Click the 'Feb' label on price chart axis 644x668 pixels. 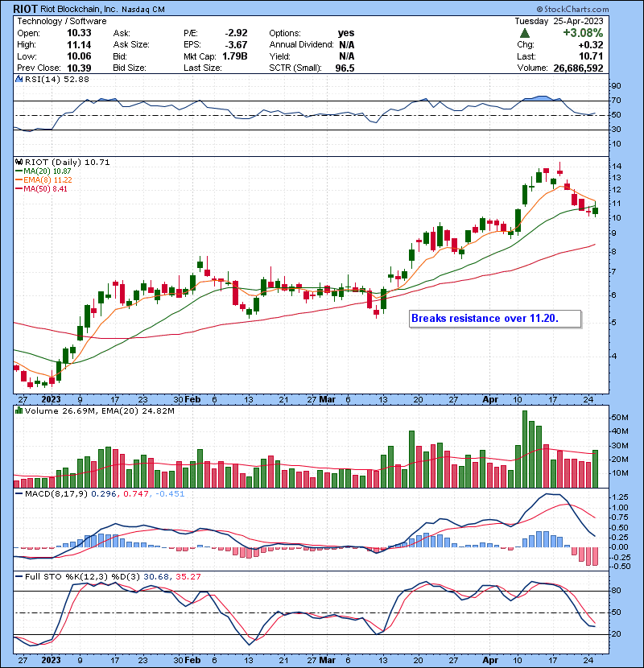(192, 400)
